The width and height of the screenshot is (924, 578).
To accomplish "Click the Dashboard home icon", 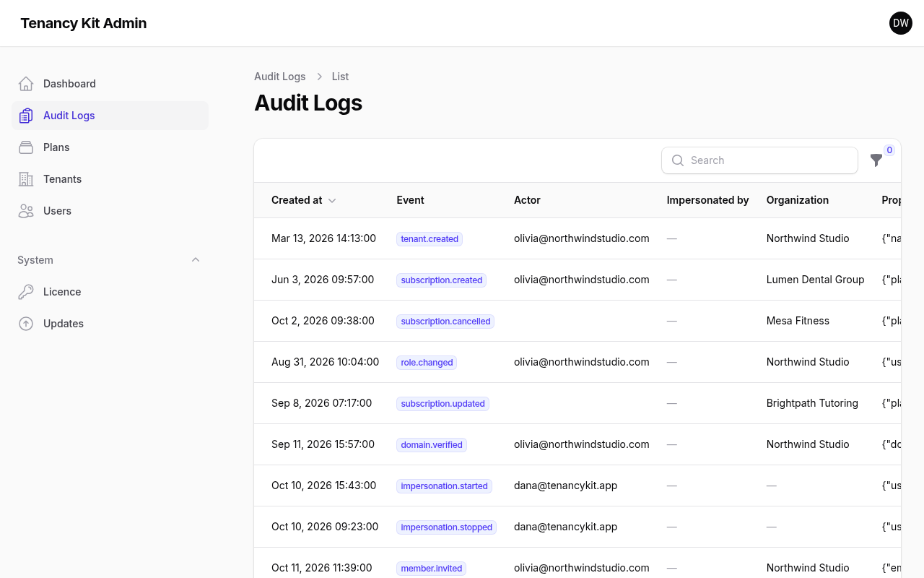I will point(26,84).
